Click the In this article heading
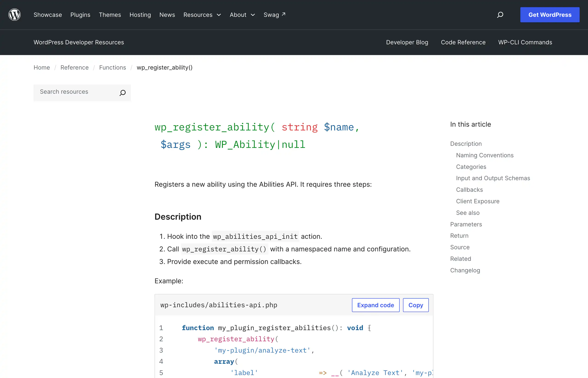 [470, 124]
